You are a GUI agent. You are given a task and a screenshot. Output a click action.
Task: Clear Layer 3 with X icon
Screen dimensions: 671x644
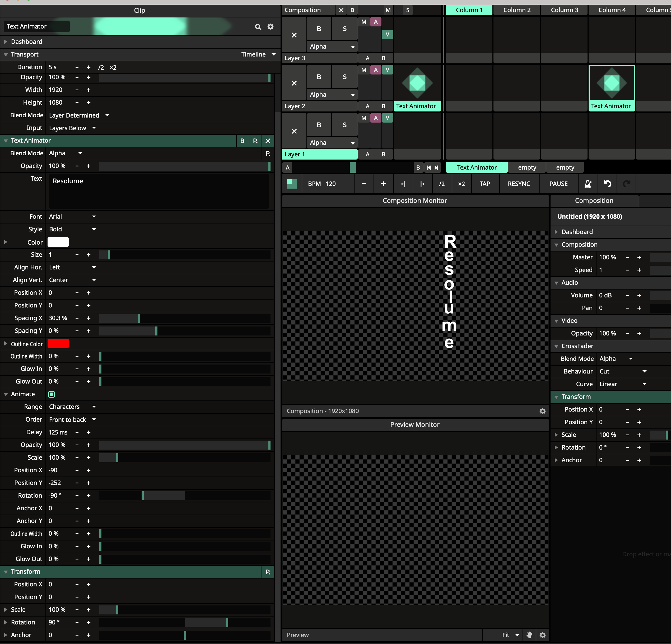(x=294, y=35)
